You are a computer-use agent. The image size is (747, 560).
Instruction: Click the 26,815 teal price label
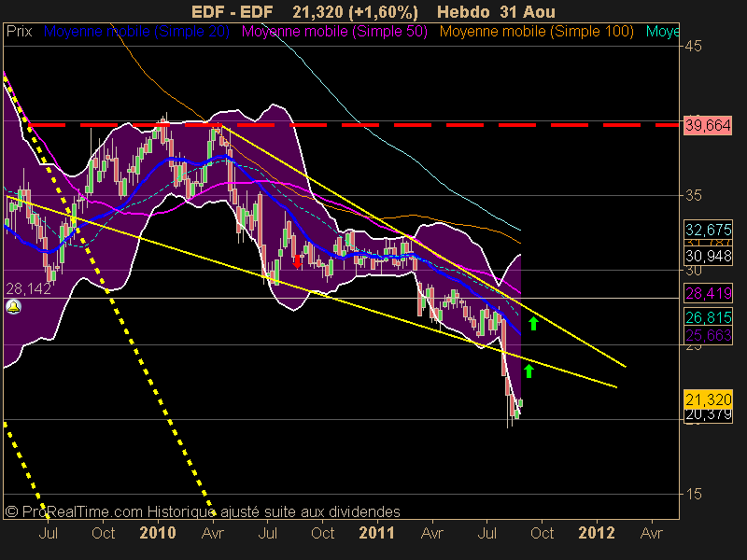(708, 317)
